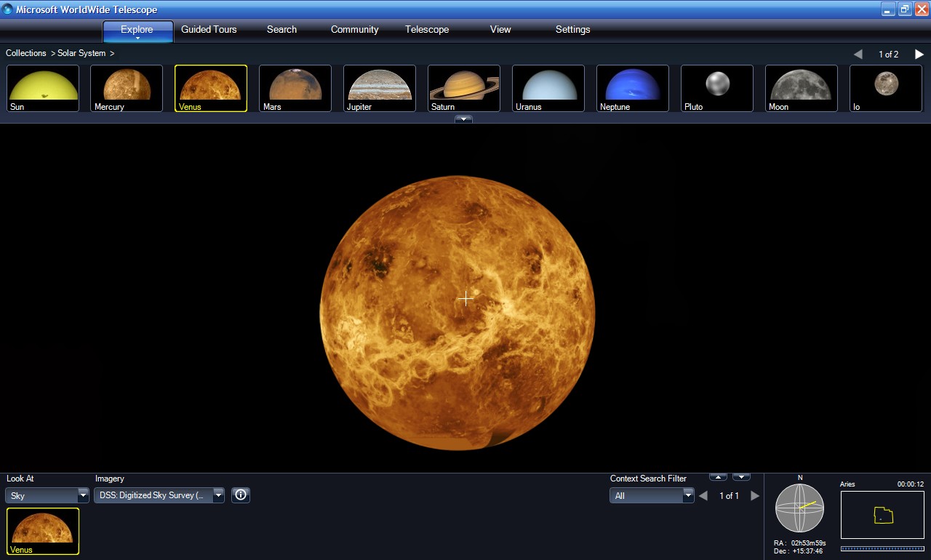
Task: Click the previous collection page arrow
Action: [858, 54]
